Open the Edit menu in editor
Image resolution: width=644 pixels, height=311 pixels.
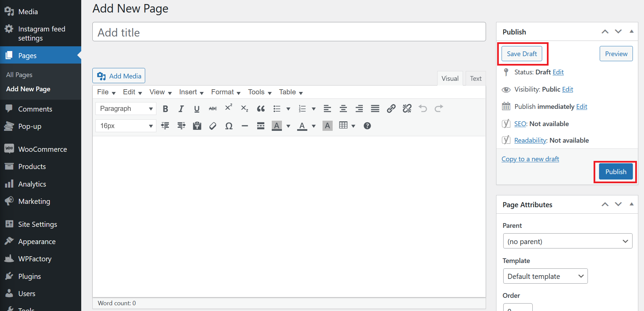tap(132, 92)
